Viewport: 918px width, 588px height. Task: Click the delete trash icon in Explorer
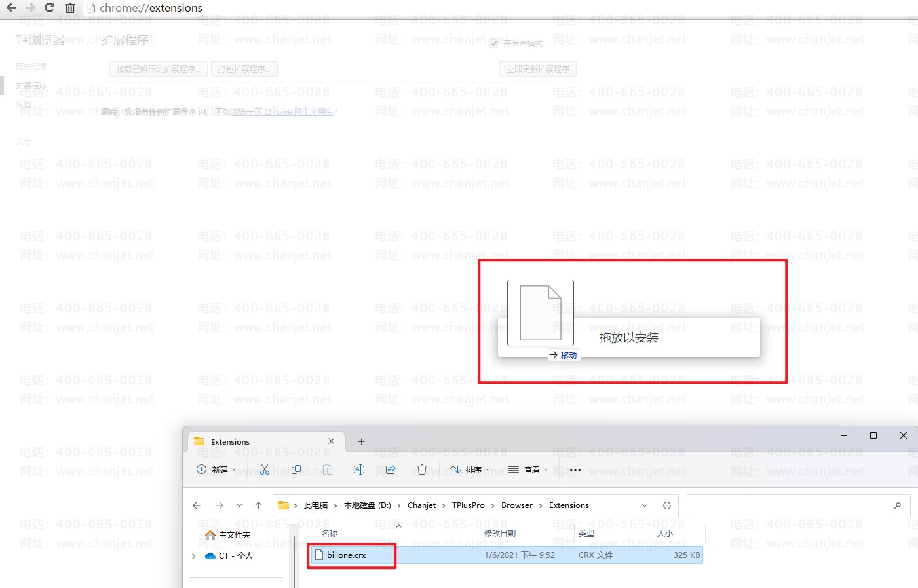[422, 469]
